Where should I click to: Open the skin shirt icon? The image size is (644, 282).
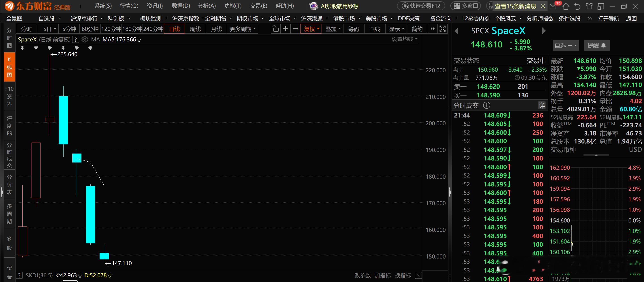[x=589, y=6]
